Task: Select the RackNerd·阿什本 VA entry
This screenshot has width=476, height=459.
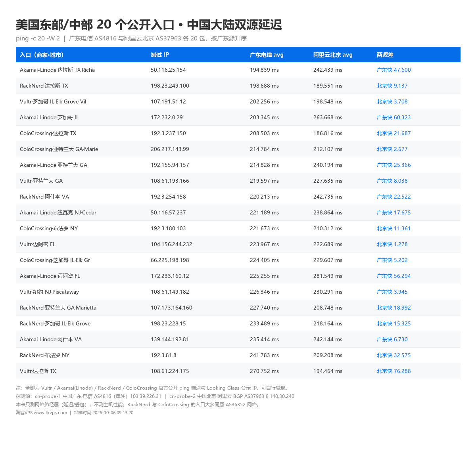Action: click(44, 197)
